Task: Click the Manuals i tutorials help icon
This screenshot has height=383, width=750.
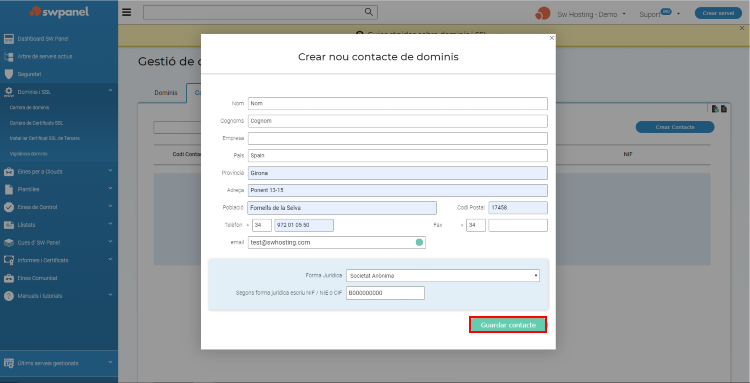Action: click(x=9, y=295)
